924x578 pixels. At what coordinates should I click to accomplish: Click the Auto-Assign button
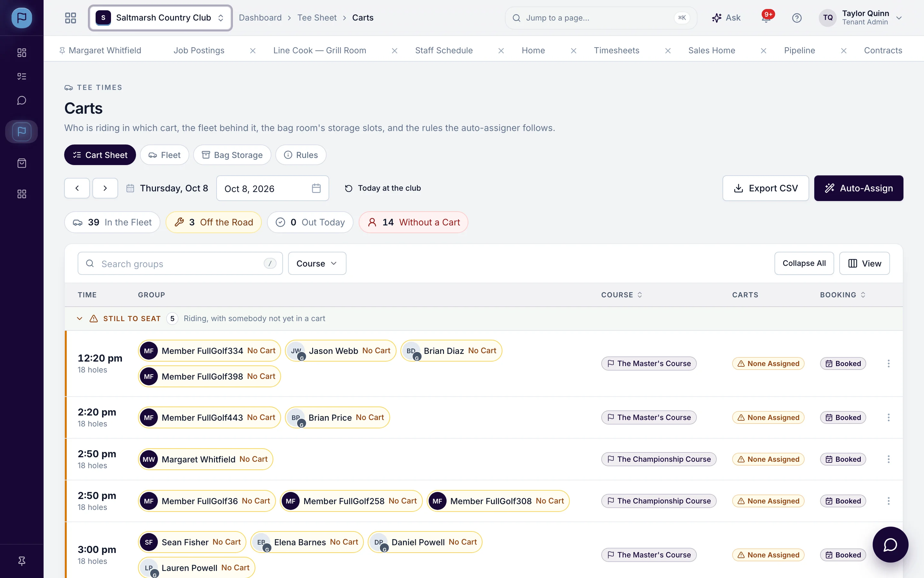(859, 188)
